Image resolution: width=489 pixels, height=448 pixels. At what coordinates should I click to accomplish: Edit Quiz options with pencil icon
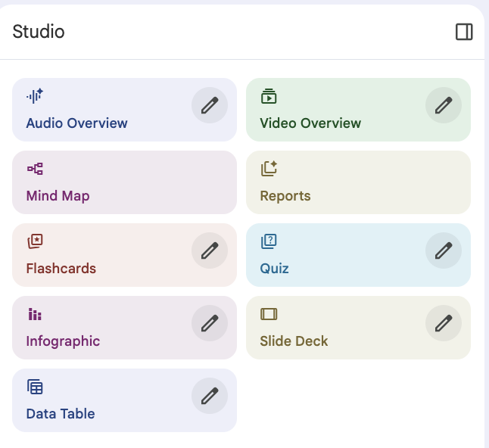pyautogui.click(x=444, y=250)
